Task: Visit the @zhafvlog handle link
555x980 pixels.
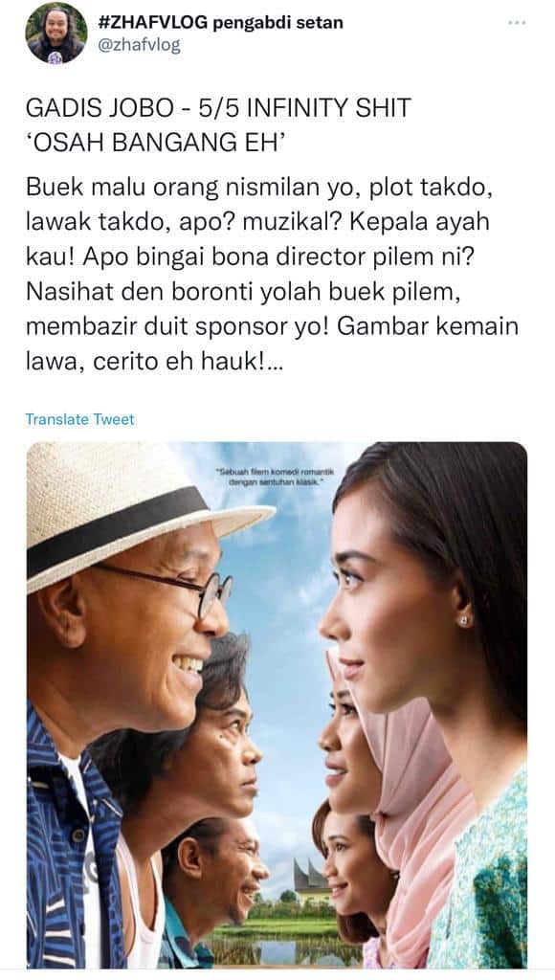Action: coord(140,45)
